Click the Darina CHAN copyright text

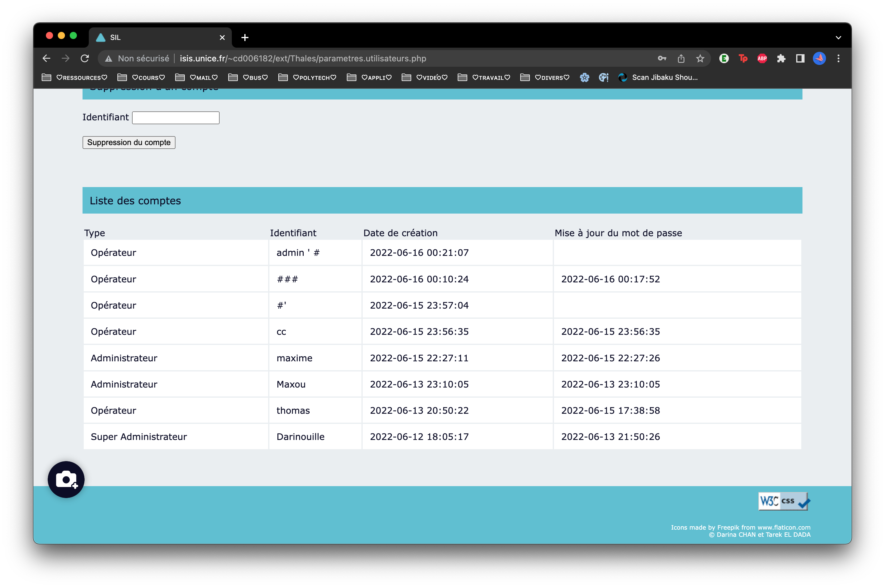point(760,535)
